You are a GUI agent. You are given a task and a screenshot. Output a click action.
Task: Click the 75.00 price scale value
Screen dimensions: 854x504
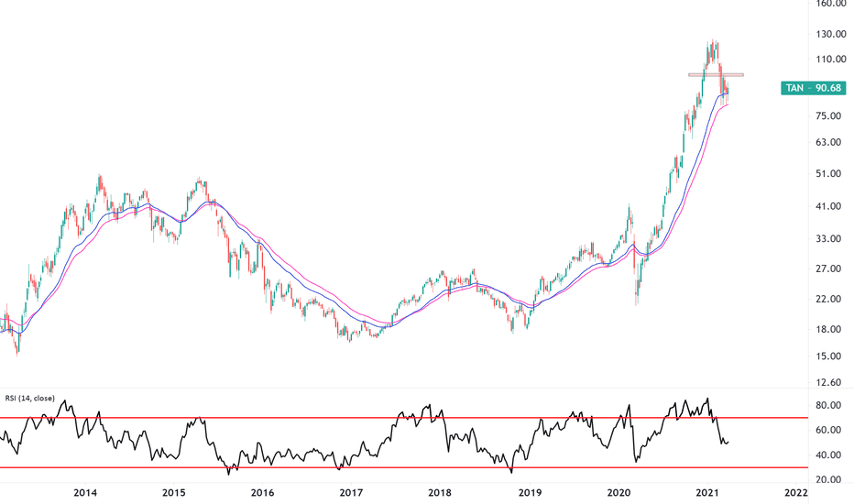pyautogui.click(x=828, y=115)
